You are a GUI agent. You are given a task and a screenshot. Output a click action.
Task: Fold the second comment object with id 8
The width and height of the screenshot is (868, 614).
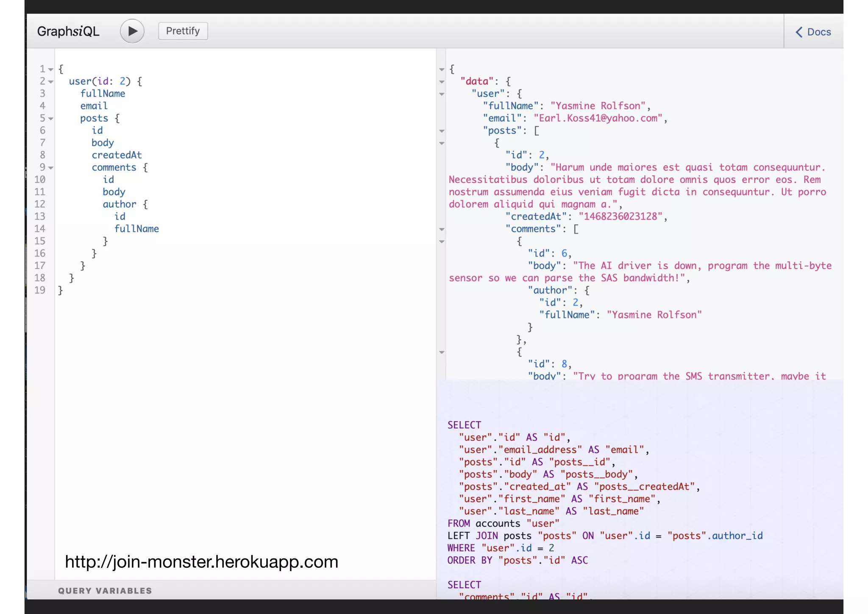coord(442,352)
